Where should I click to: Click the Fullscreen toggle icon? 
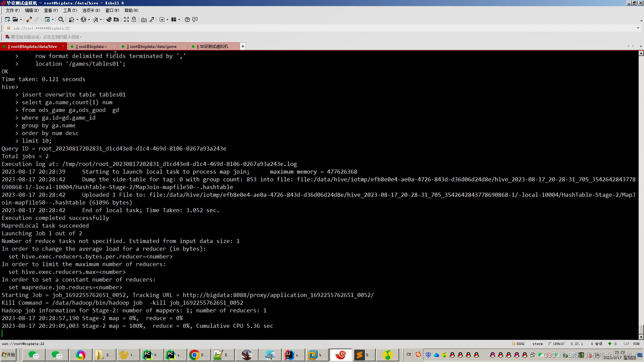pos(126,19)
